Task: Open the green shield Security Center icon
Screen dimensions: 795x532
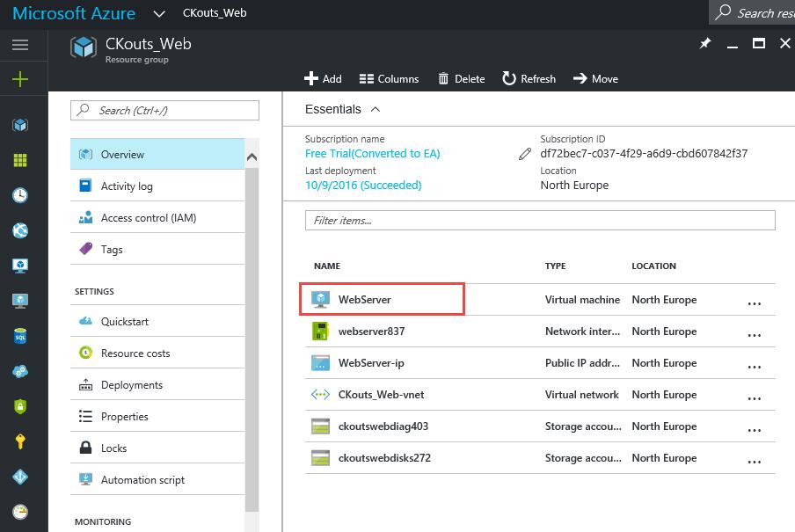Action: [20, 406]
